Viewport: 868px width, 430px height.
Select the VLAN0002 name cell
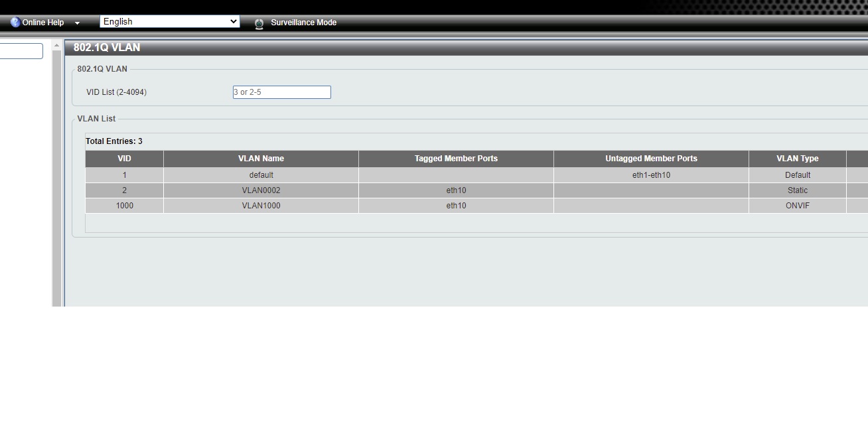pyautogui.click(x=261, y=190)
